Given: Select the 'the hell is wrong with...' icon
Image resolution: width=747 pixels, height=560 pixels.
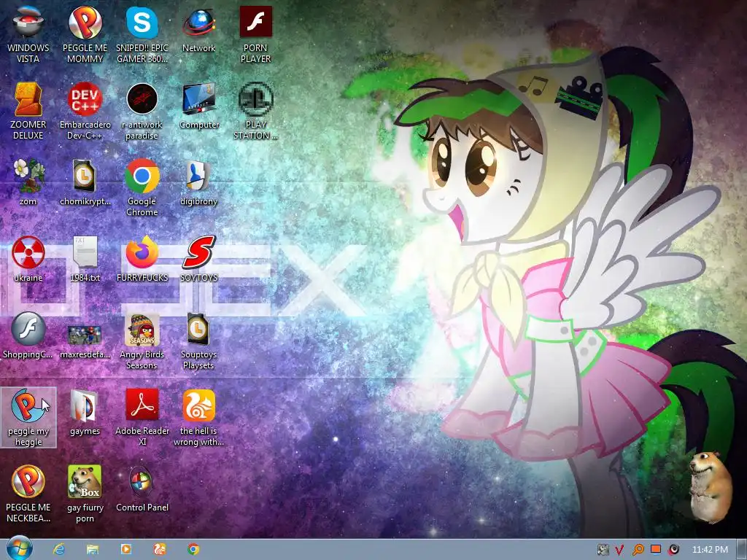Looking at the screenshot, I should pos(198,418).
